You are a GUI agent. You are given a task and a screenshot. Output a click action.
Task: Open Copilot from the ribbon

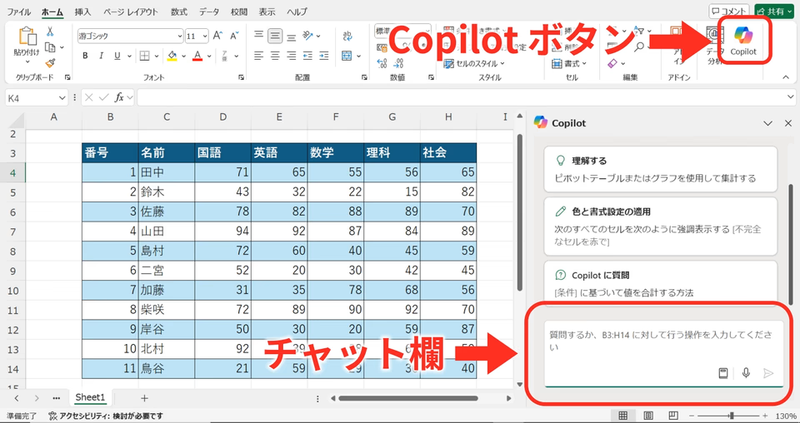pos(743,41)
